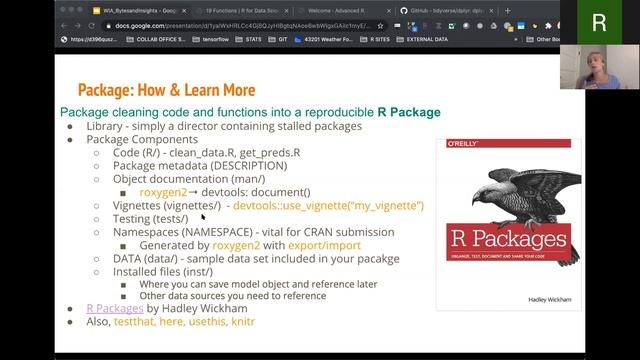The height and width of the screenshot is (360, 640).
Task: Open the STATS bookmarks folder
Action: [249, 40]
